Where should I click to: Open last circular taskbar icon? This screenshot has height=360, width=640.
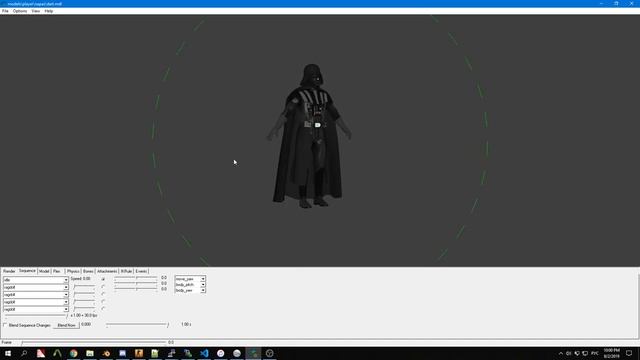click(x=269, y=353)
